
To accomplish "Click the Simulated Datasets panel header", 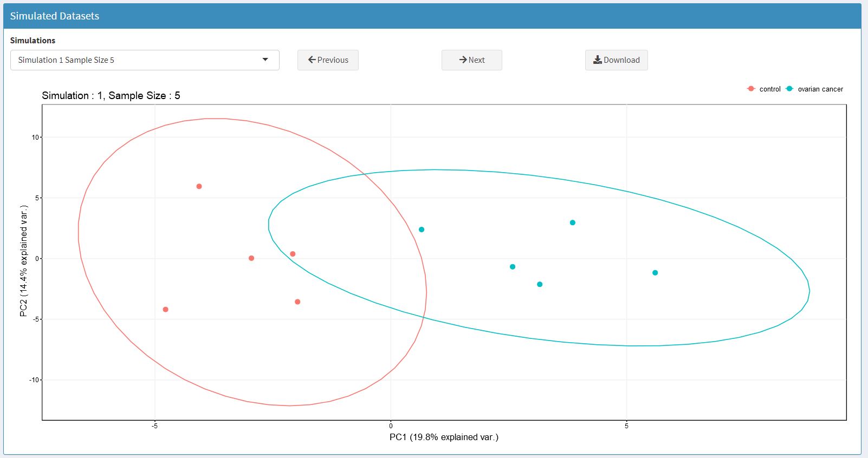I will 432,16.
